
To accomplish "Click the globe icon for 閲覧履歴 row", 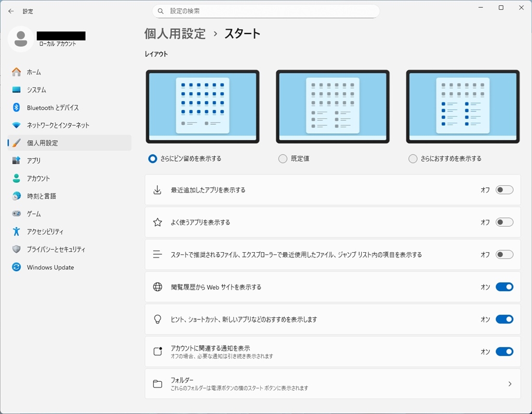I will (157, 287).
